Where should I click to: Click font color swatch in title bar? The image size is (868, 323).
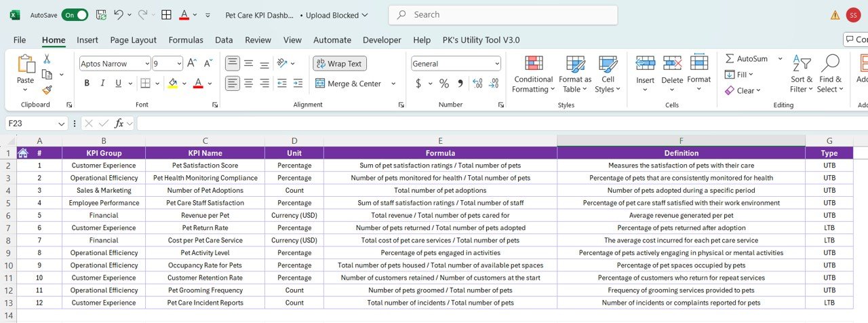point(184,14)
